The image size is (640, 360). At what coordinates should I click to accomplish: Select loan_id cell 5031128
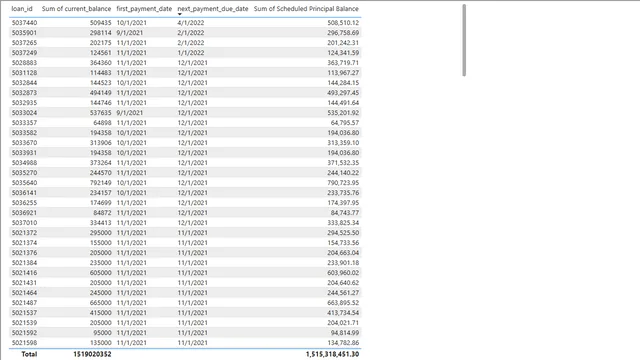pos(24,73)
